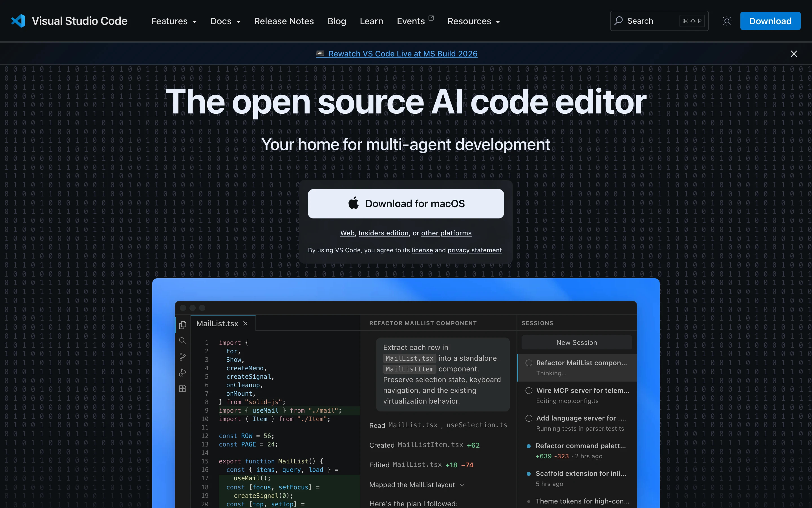
Task: Select the Add language server session
Action: click(x=577, y=423)
